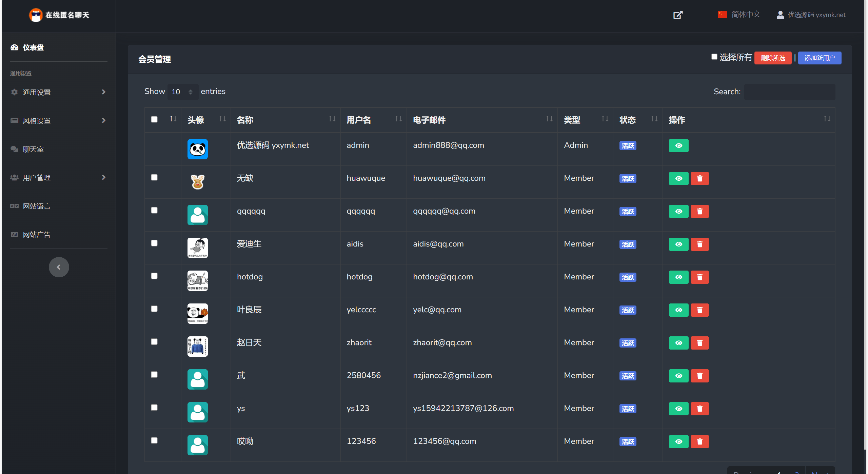Click the chat logo icon with sunglasses
Image resolution: width=868 pixels, height=474 pixels.
coord(36,15)
